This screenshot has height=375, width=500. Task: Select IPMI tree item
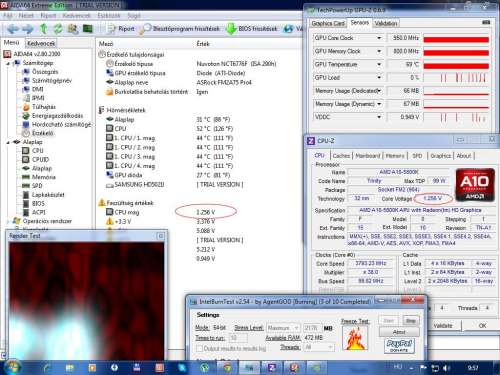pos(38,98)
